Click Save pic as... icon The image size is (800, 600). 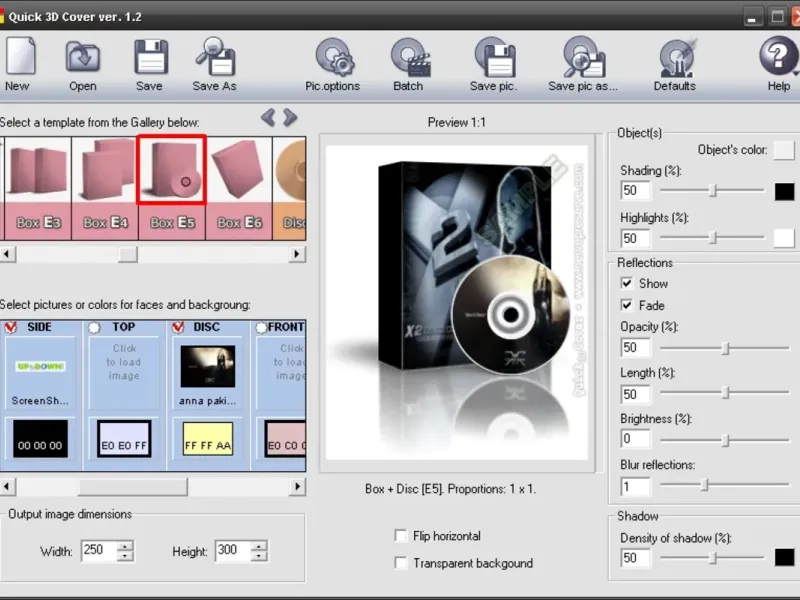(x=584, y=57)
